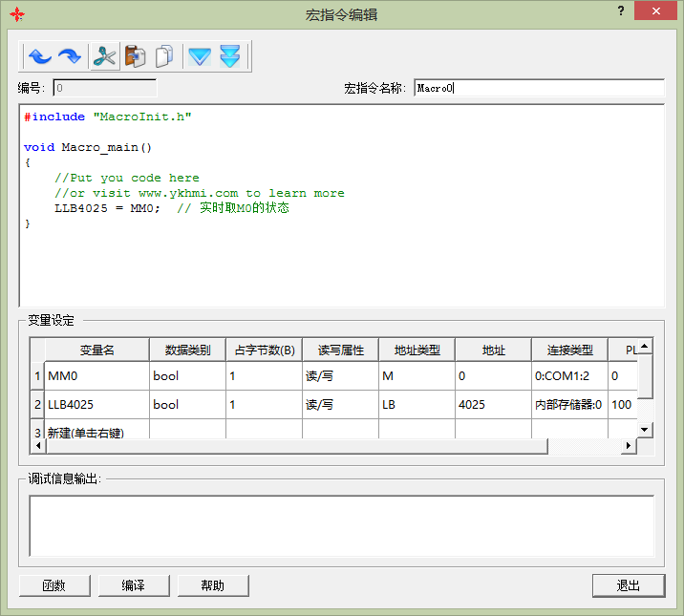
Task: Click the Undo arrow icon
Action: [x=39, y=56]
